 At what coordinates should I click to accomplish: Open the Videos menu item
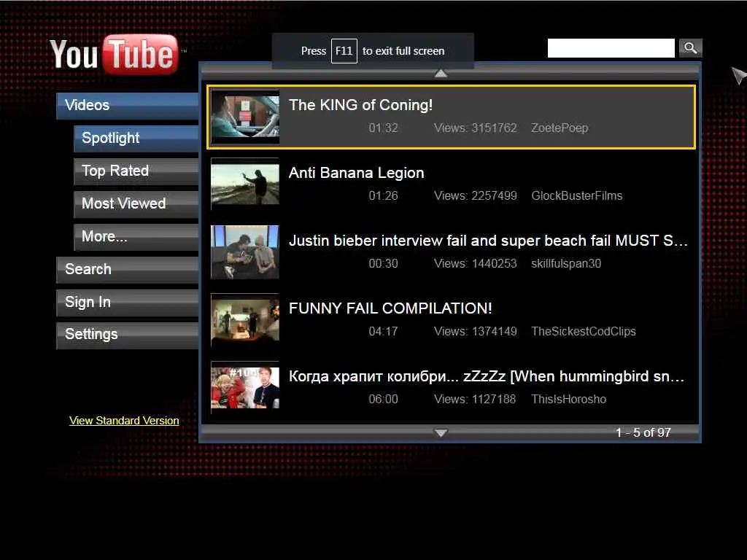(x=127, y=105)
